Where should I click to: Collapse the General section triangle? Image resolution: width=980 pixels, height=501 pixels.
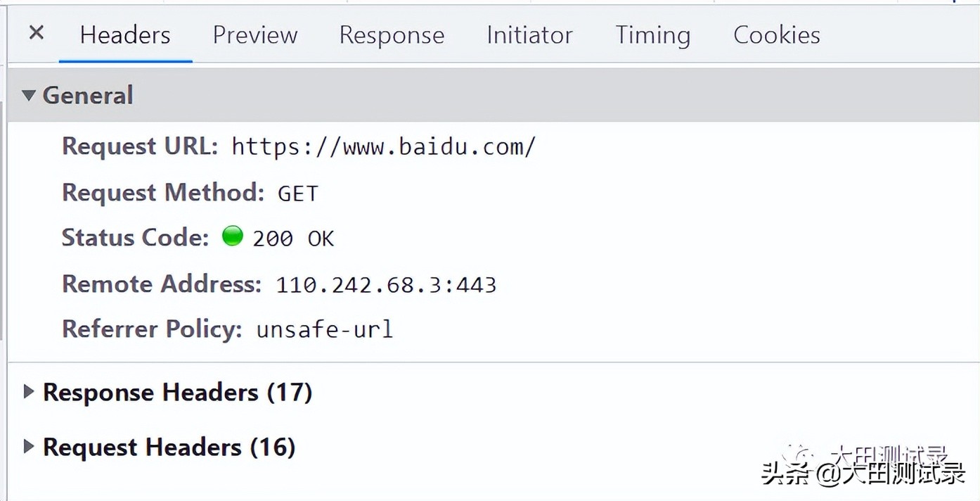point(28,95)
